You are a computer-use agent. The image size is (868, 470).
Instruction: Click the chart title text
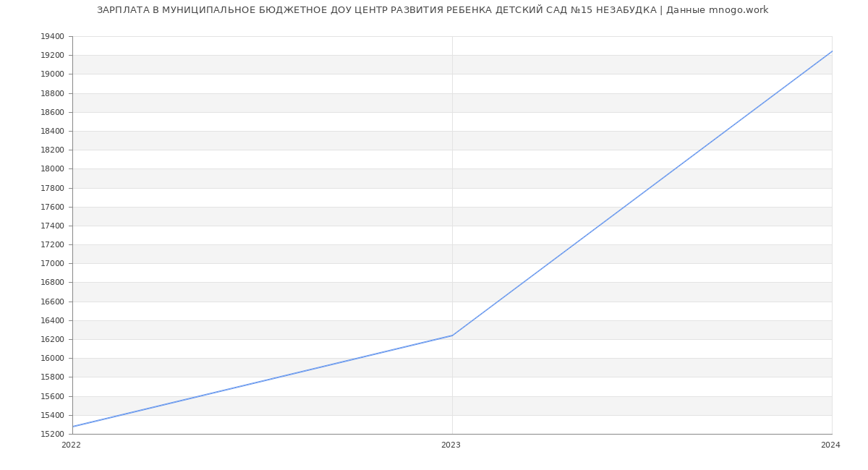click(x=433, y=10)
